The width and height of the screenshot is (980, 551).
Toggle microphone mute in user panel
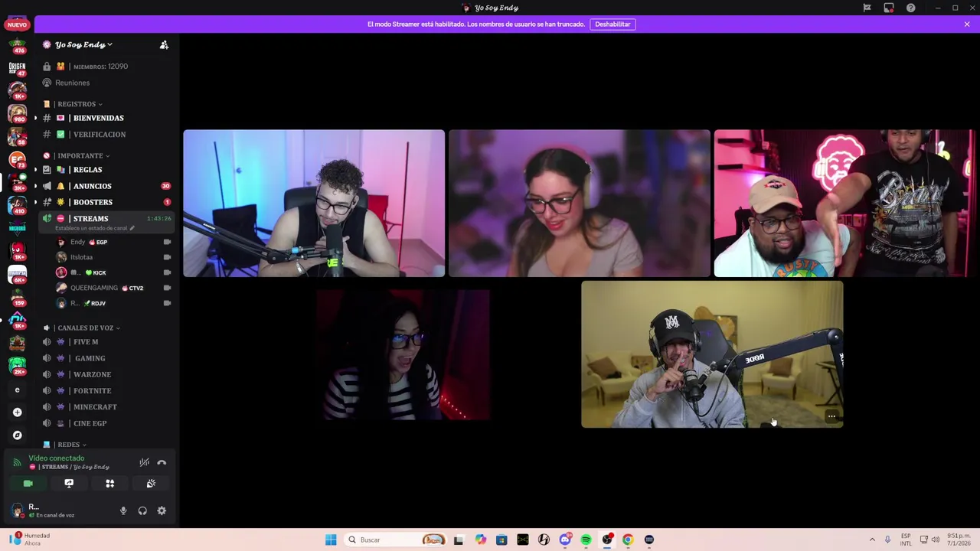point(123,511)
